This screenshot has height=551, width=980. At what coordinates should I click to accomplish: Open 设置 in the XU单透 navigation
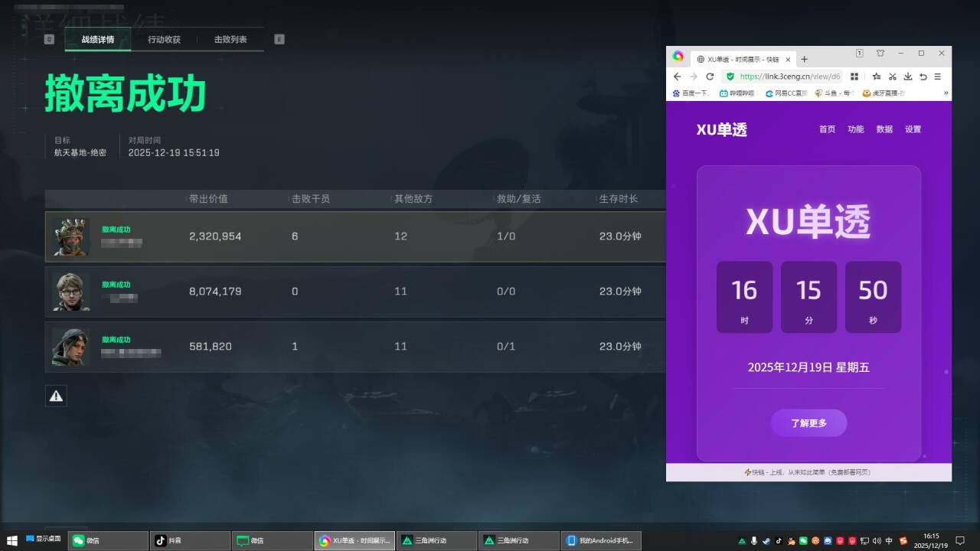click(x=913, y=129)
